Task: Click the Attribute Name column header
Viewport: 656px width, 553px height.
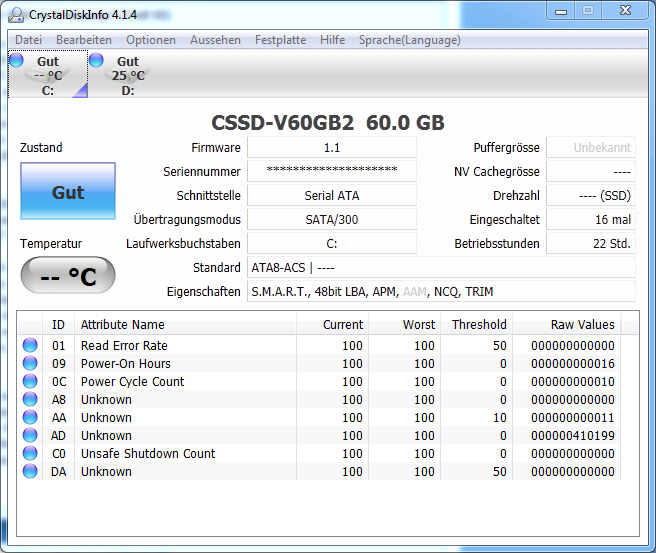Action: pyautogui.click(x=185, y=325)
